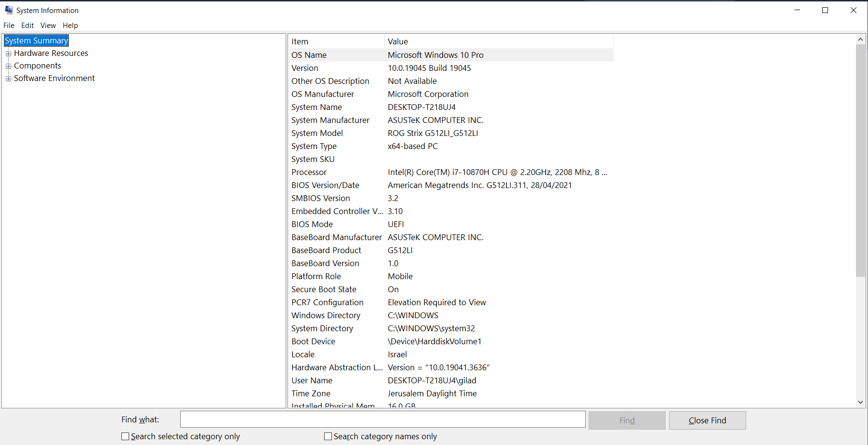Image resolution: width=868 pixels, height=445 pixels.
Task: Select the Locale row label
Action: tap(303, 354)
